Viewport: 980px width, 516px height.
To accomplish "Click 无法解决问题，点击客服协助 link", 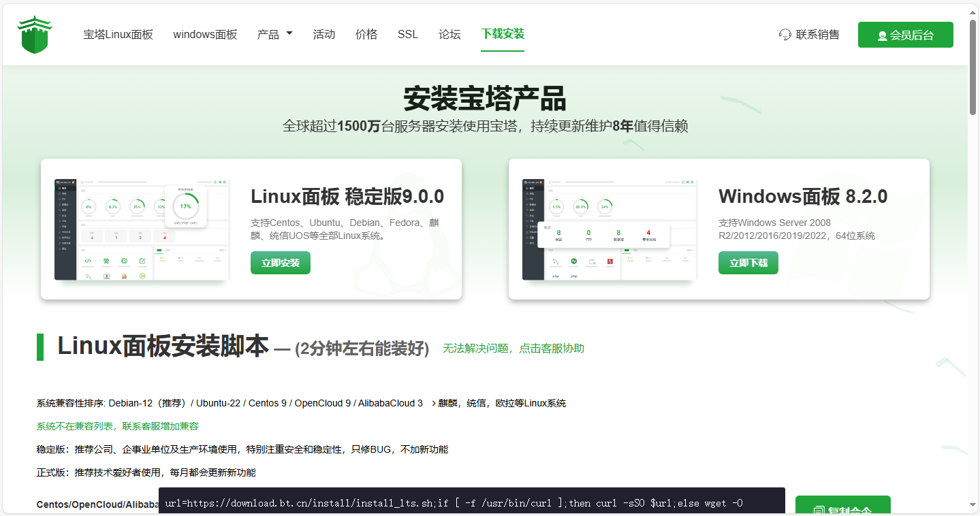I will pyautogui.click(x=513, y=348).
